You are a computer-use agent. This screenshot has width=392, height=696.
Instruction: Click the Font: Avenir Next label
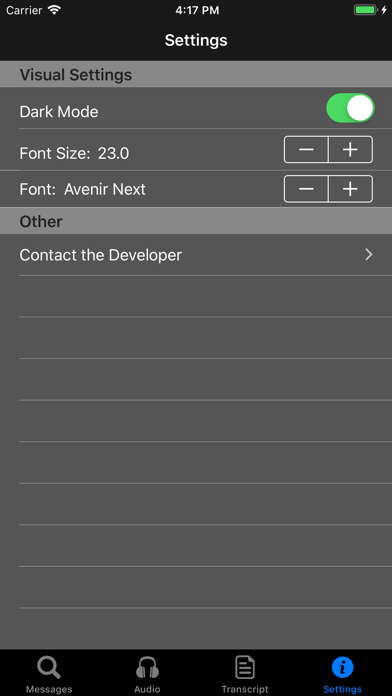pos(83,189)
